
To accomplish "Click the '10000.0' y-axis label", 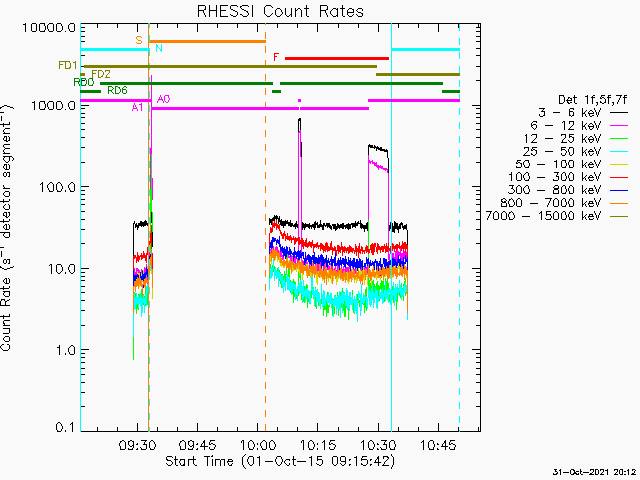I will pos(49,28).
